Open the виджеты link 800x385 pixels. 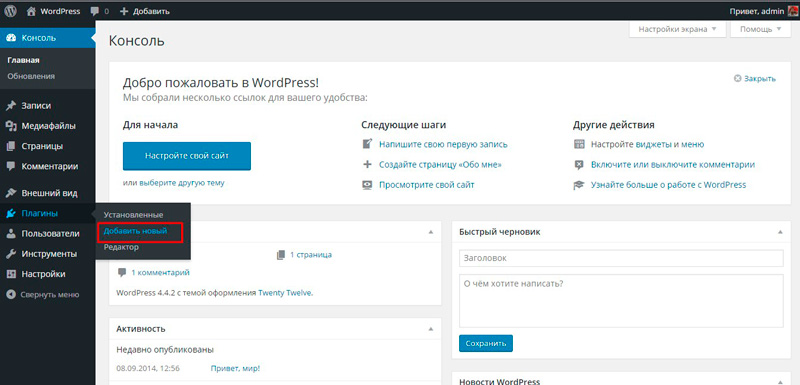(653, 144)
